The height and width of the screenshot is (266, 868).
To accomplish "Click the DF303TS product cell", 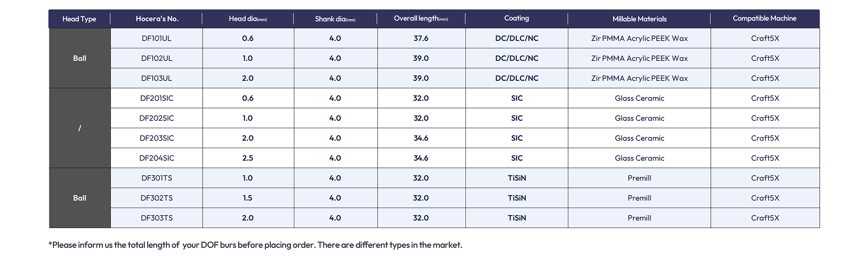I will [156, 218].
